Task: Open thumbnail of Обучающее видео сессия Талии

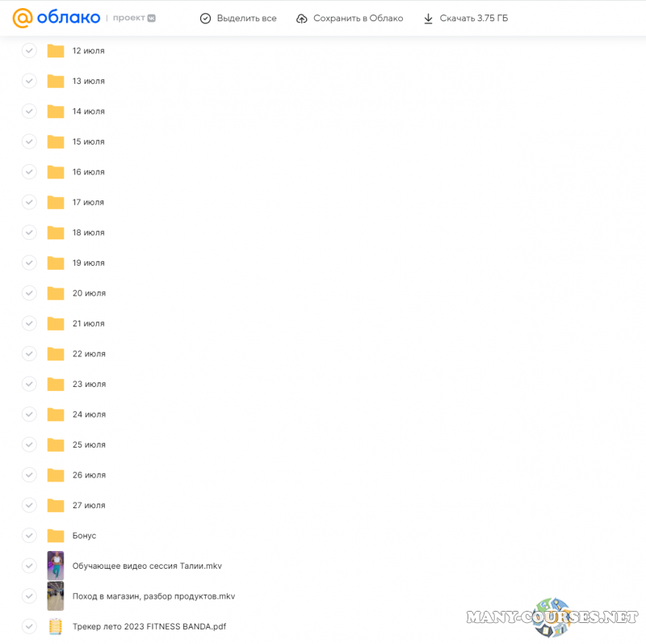Action: tap(55, 566)
